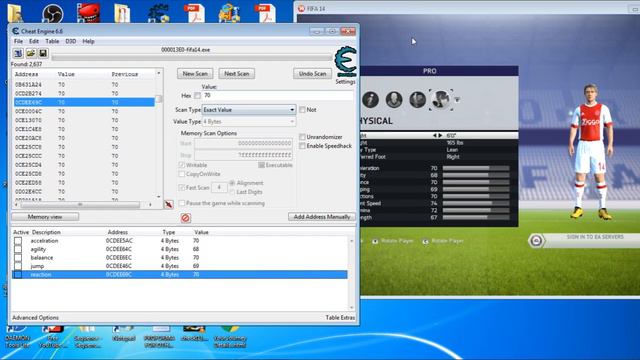This screenshot has width=640, height=360.
Task: Toggle the CopyOnWrite checkbox
Action: click(x=182, y=174)
